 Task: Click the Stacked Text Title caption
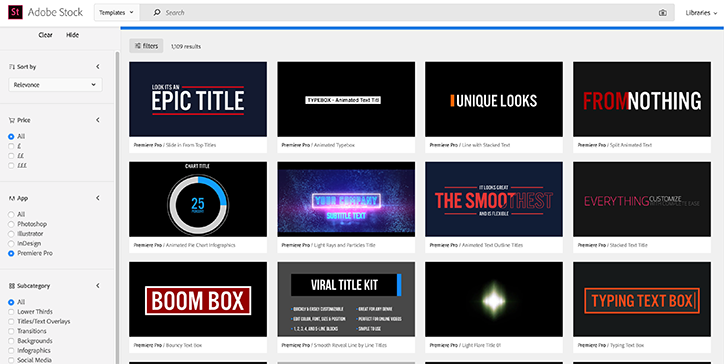tap(628, 245)
